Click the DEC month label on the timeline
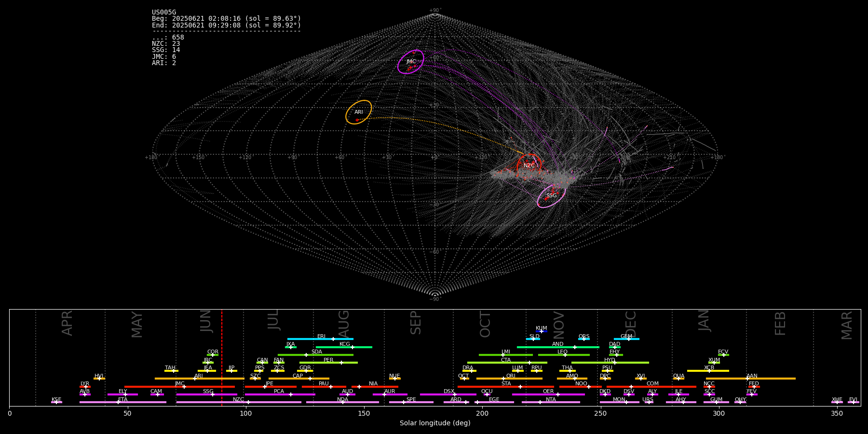The width and height of the screenshot is (868, 434). point(631,324)
